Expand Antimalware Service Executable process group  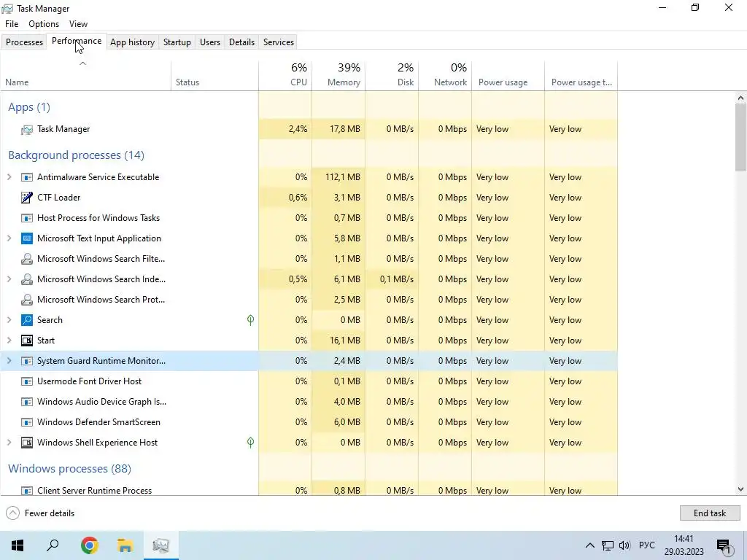pos(9,177)
